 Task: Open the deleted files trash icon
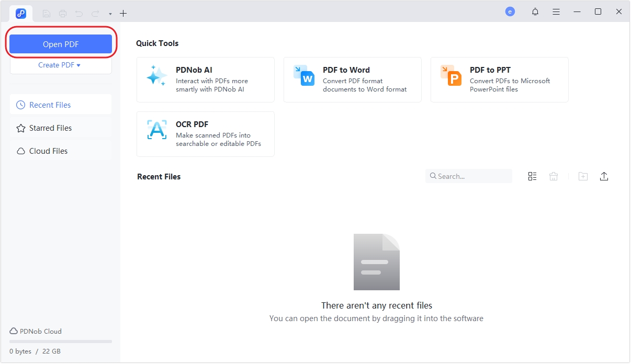pyautogui.click(x=553, y=176)
